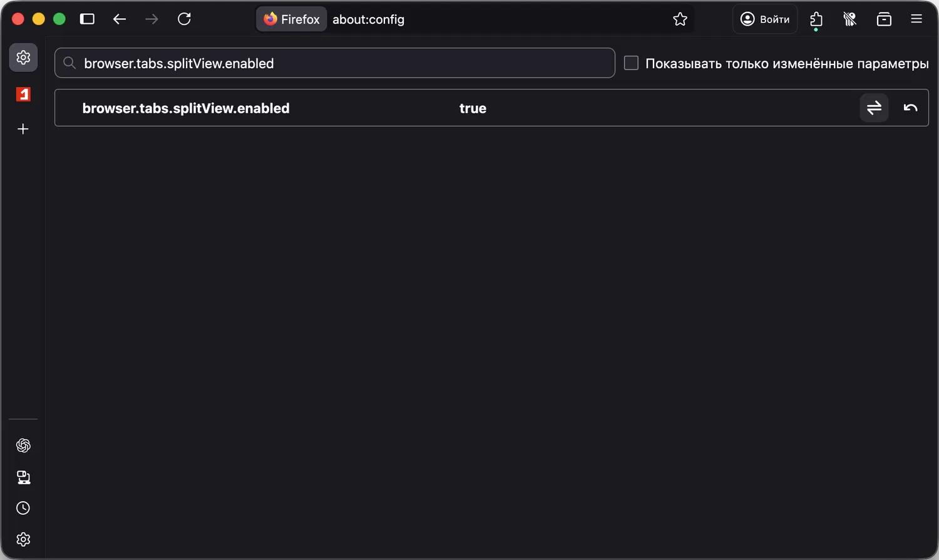Go back to the previous page
This screenshot has height=560, width=939.
pyautogui.click(x=120, y=19)
